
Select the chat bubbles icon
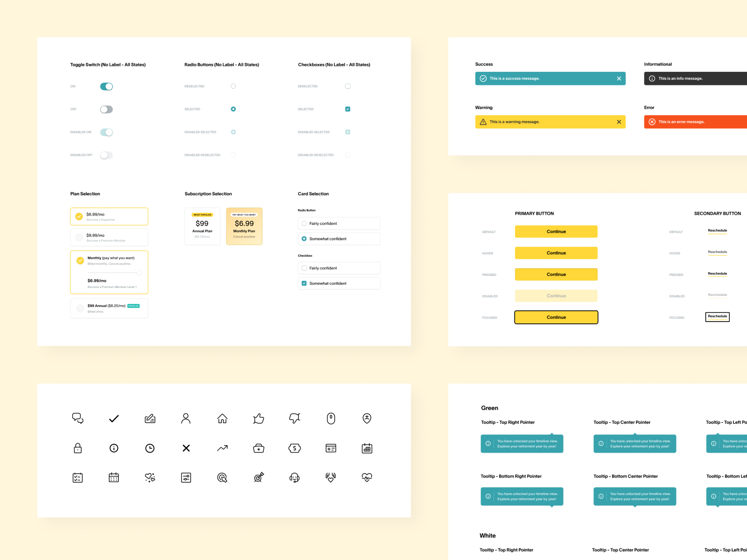coord(78,419)
